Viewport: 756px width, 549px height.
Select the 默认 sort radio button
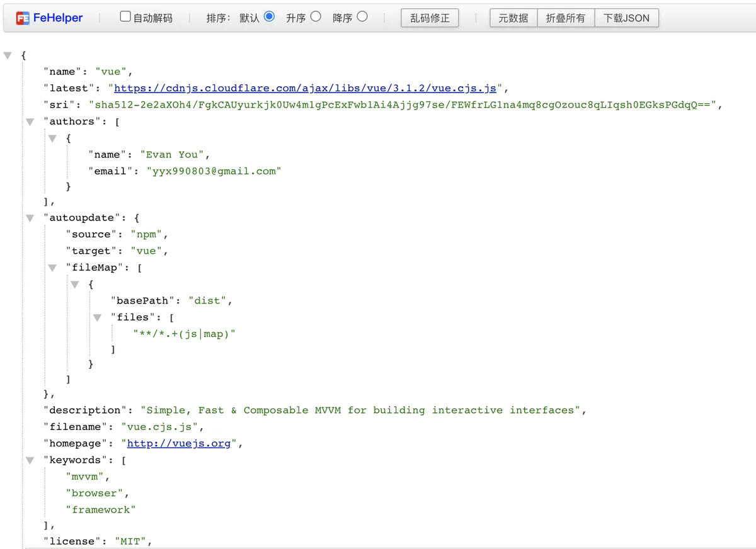269,16
